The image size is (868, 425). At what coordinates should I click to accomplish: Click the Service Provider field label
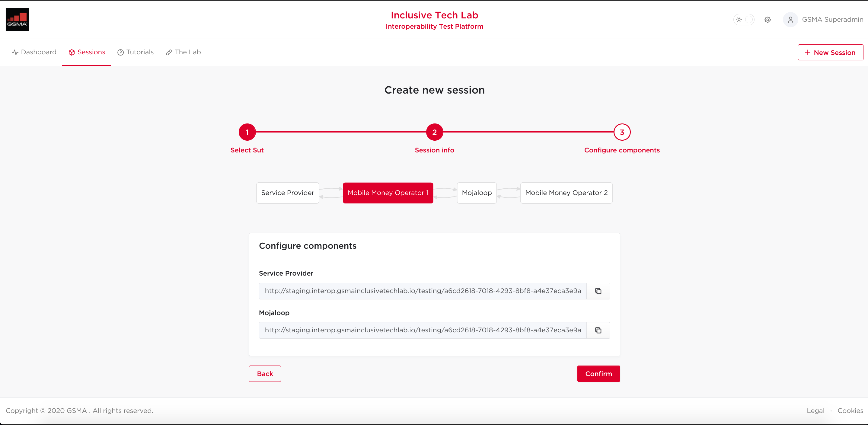point(286,273)
